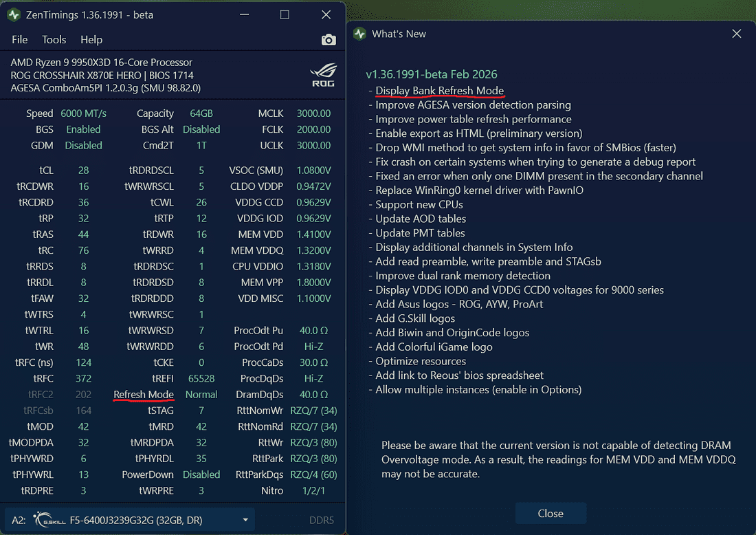Click the VDD MISC 1.1000V value

[313, 298]
